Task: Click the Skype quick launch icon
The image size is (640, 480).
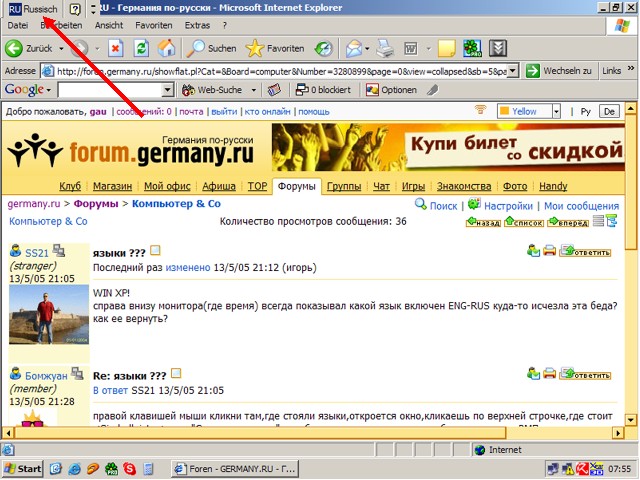Action: coord(129,469)
